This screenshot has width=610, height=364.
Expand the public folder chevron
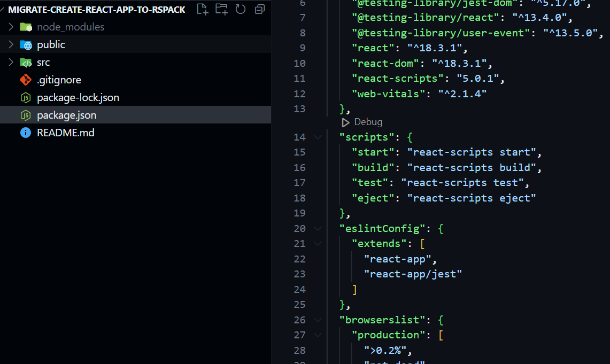coord(11,44)
